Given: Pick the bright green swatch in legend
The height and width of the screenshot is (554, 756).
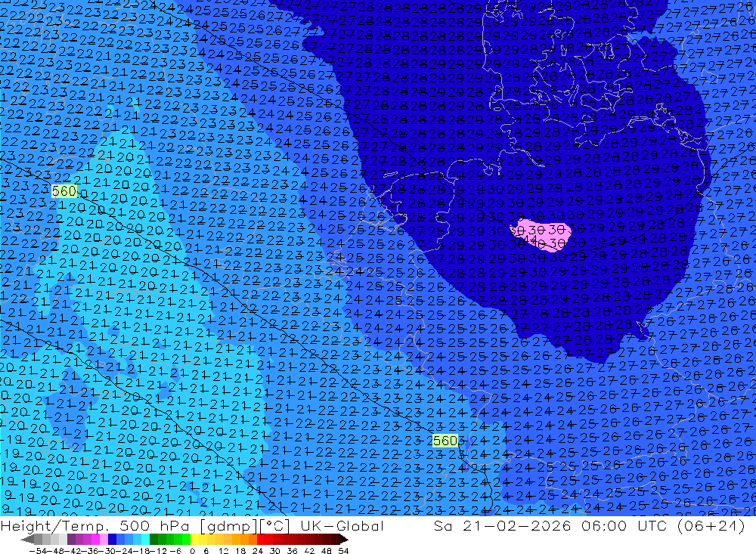Looking at the screenshot, I should (x=186, y=540).
